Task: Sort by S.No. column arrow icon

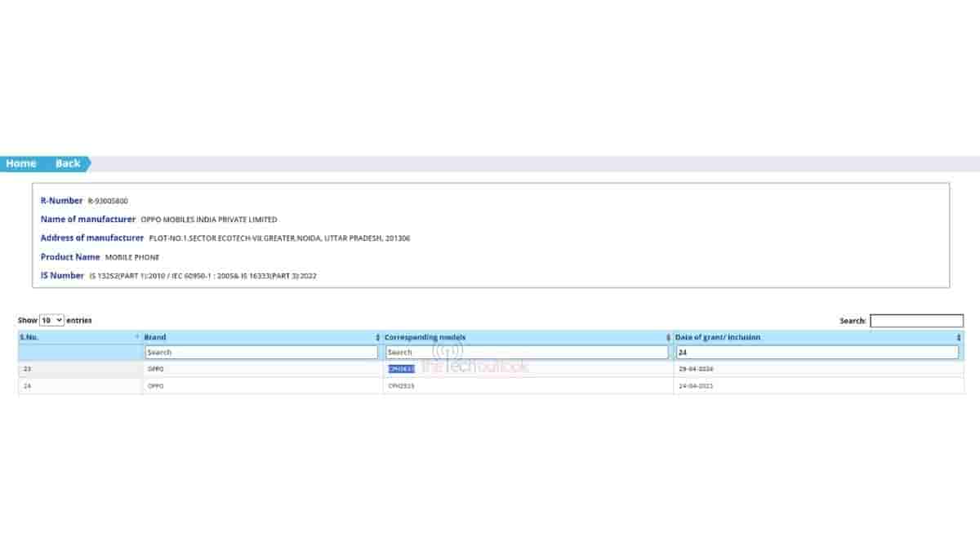Action: [x=136, y=337]
